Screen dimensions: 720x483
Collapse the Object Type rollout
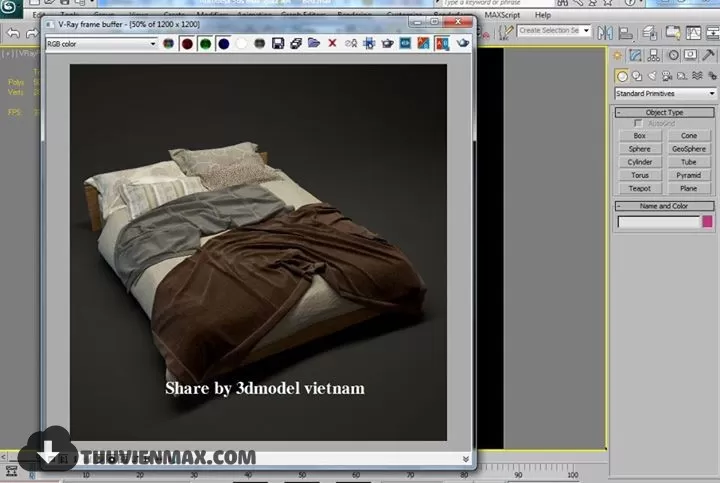click(x=664, y=112)
